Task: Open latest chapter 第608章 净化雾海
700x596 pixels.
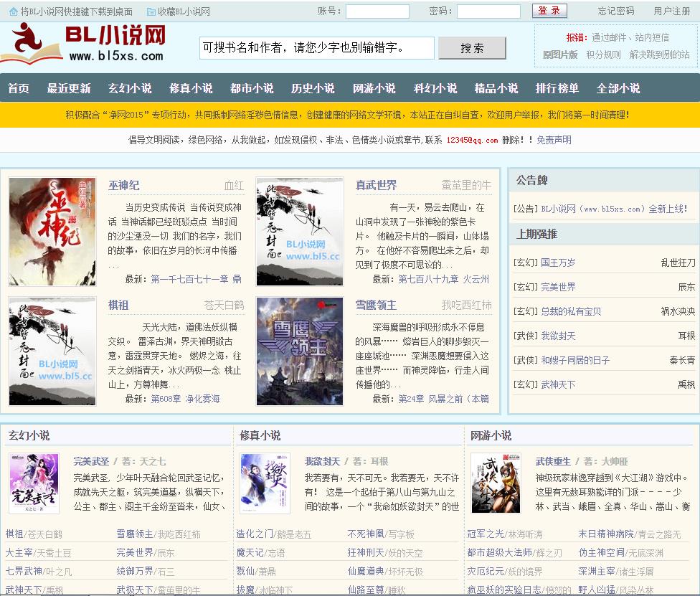Action: (x=185, y=399)
